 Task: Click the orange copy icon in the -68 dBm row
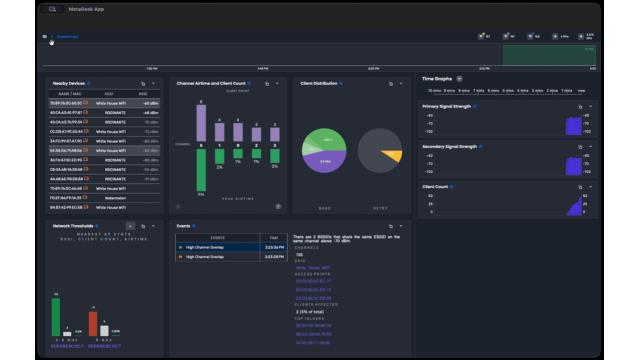[85, 112]
